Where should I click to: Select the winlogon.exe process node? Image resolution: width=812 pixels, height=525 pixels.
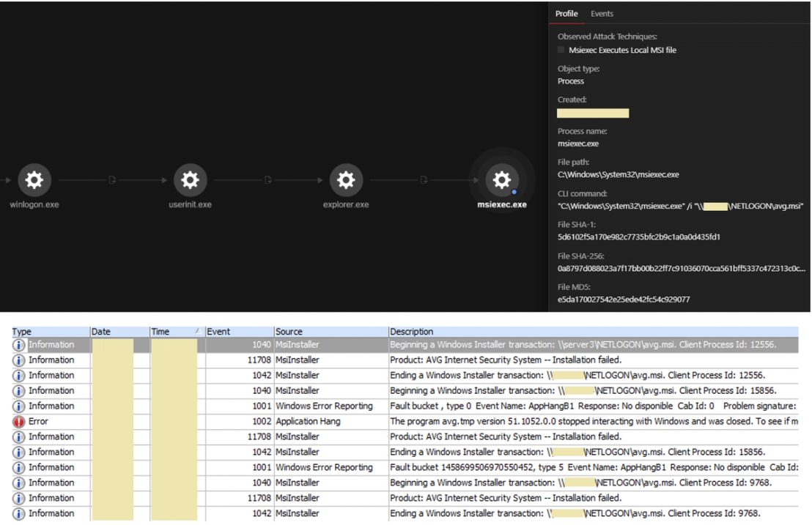pos(34,180)
